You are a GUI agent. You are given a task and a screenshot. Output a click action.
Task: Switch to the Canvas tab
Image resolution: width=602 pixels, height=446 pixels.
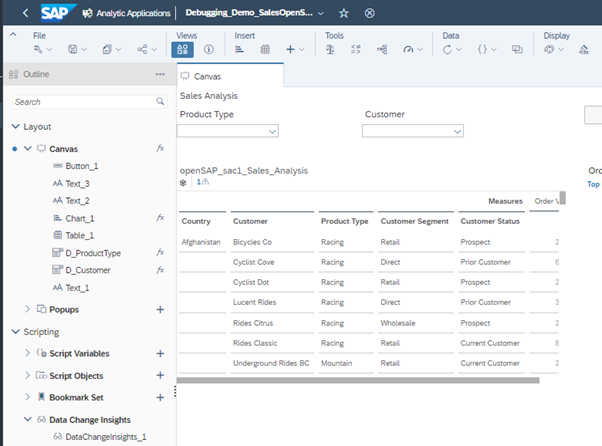[230, 76]
